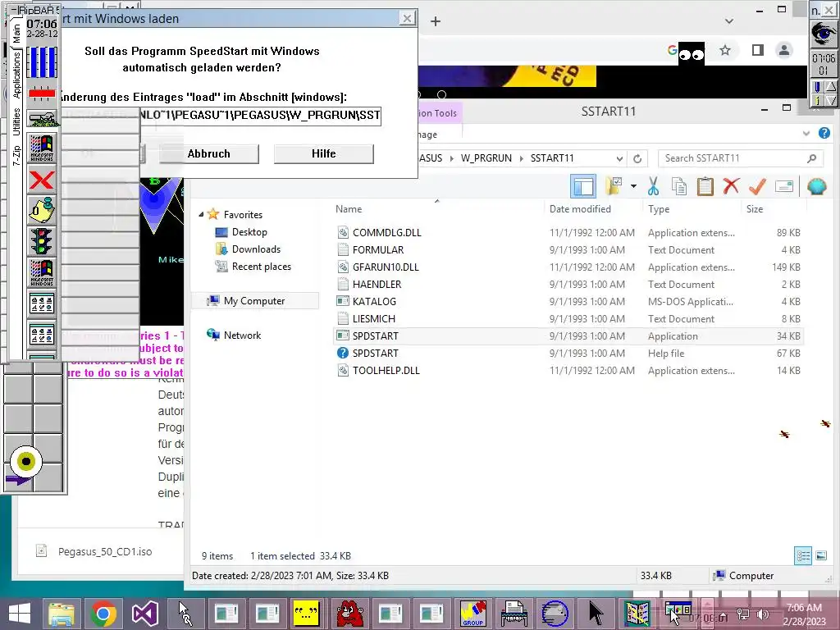Open the Windows Start button
Viewport: 840px width, 630px height.
click(x=20, y=614)
